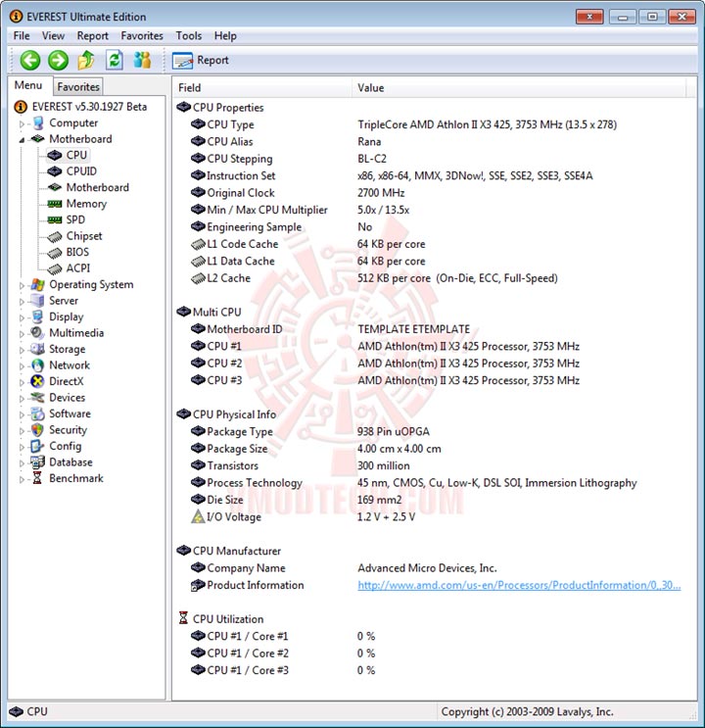
Task: Expand the Operating System node
Action: click(22, 285)
